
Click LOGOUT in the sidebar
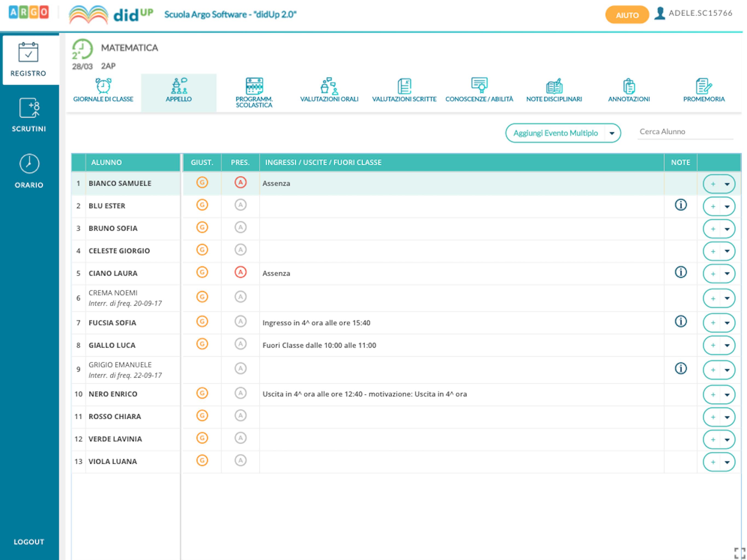(x=29, y=541)
